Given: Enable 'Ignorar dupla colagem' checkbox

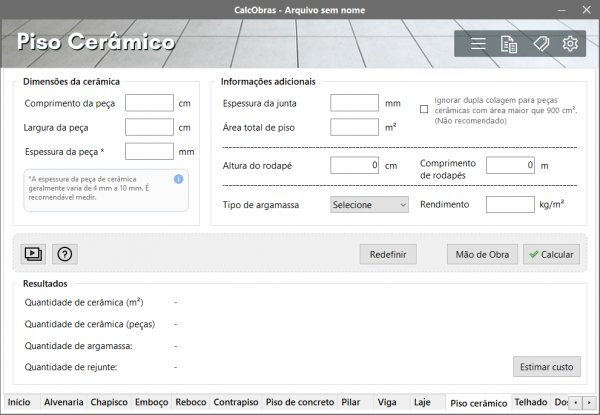Looking at the screenshot, I should coord(424,109).
